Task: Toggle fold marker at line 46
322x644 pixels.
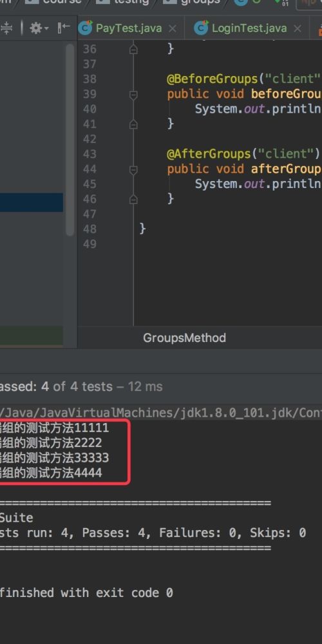Action: point(133,199)
